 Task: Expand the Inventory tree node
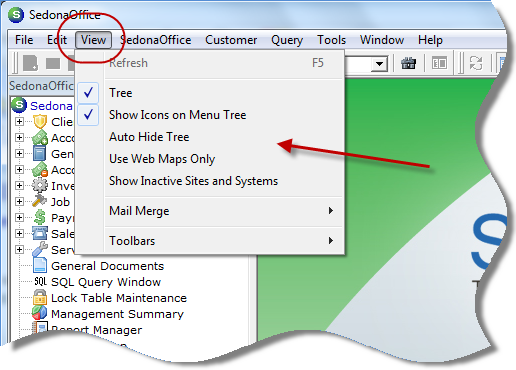[x=19, y=186]
